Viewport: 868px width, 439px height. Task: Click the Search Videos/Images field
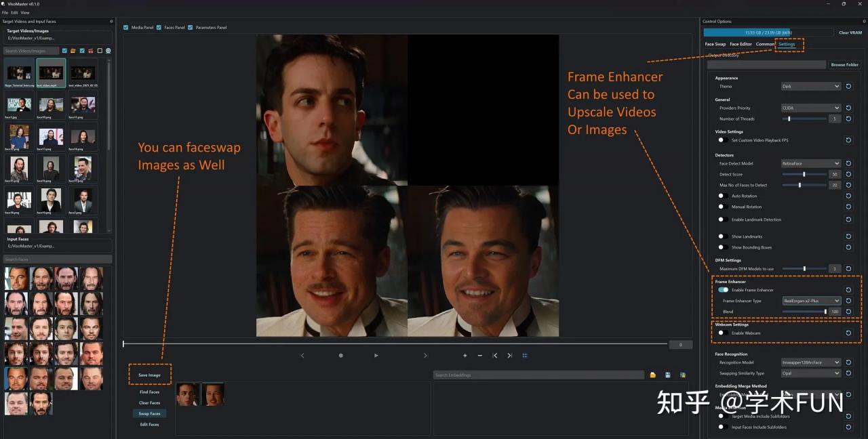pyautogui.click(x=31, y=51)
